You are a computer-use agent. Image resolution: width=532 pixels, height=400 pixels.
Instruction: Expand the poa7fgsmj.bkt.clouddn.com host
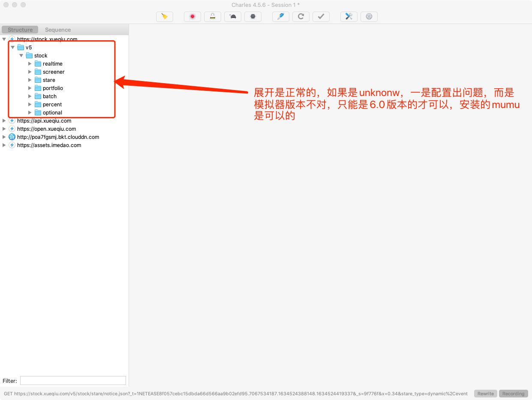point(4,137)
